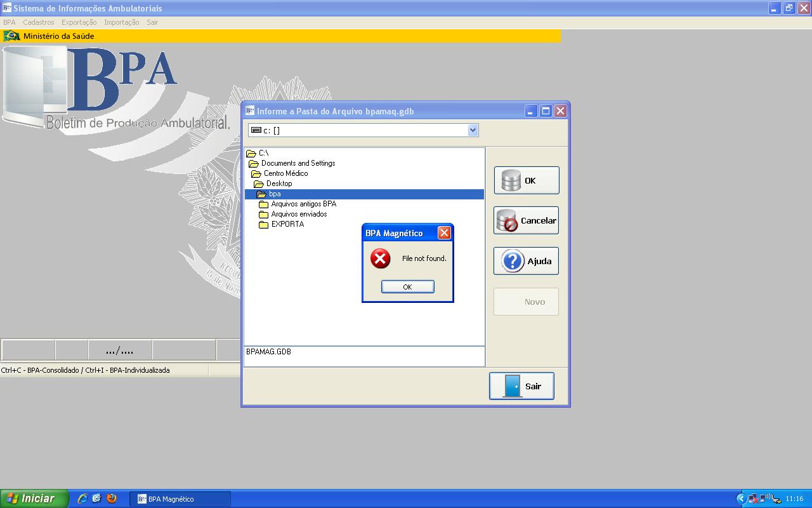
Task: Select the EXPORTA folder
Action: click(287, 224)
